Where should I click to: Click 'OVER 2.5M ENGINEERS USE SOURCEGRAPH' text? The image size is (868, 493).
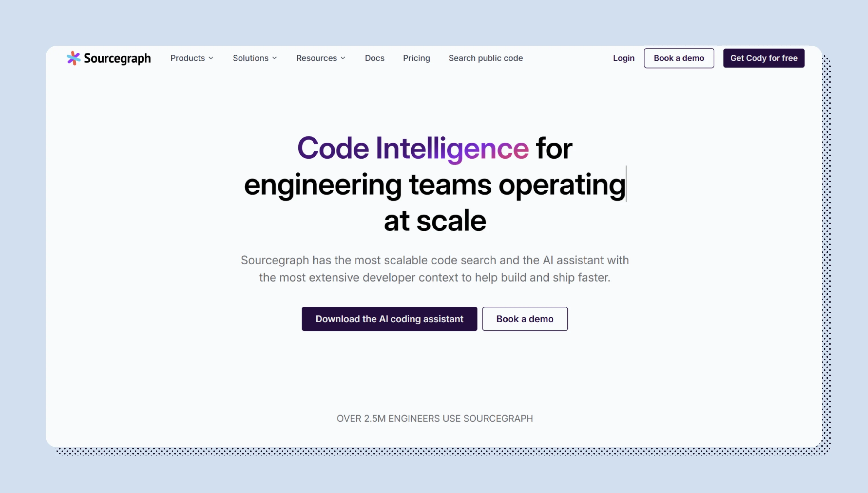click(435, 419)
